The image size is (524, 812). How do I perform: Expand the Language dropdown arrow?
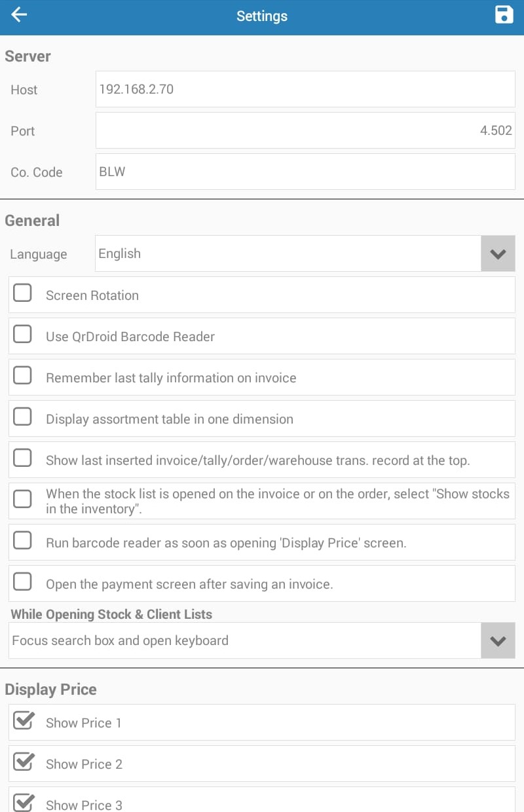click(498, 253)
